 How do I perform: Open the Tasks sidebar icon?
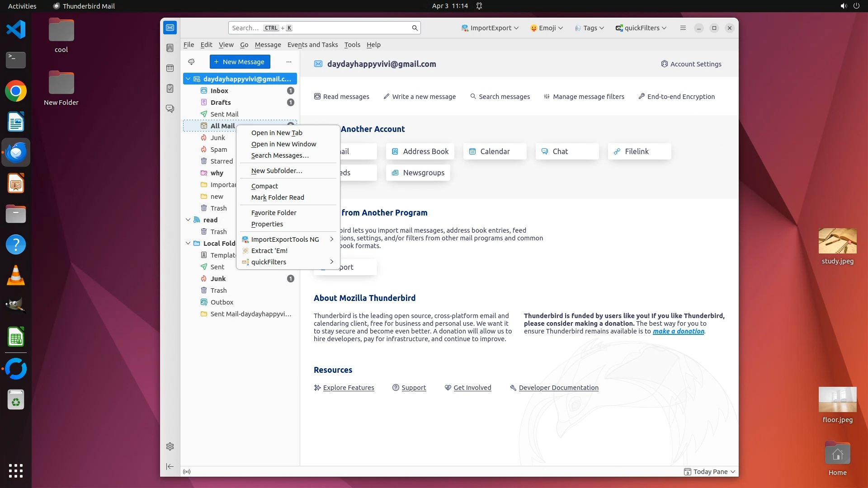[x=170, y=89]
